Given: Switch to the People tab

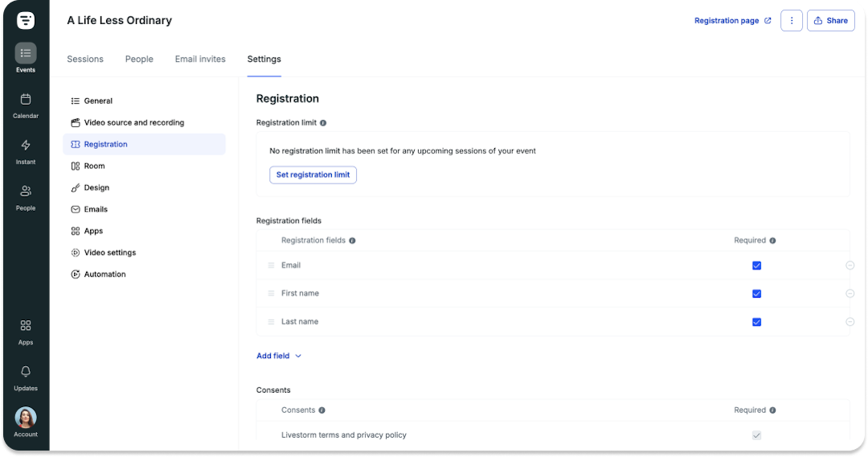Looking at the screenshot, I should [139, 59].
